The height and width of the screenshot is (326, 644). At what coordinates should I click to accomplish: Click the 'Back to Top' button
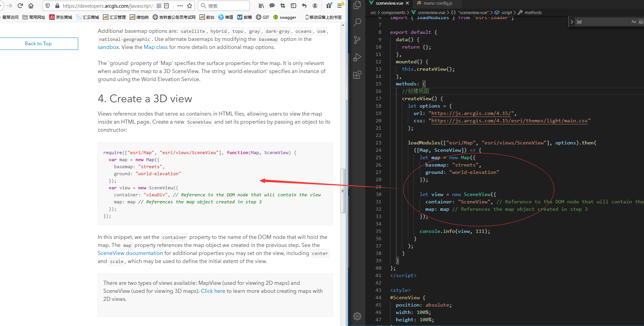pyautogui.click(x=38, y=44)
